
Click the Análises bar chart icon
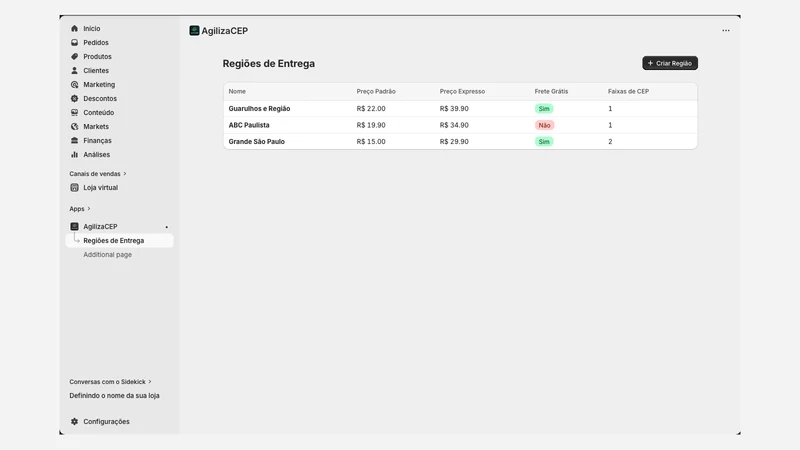(x=74, y=155)
